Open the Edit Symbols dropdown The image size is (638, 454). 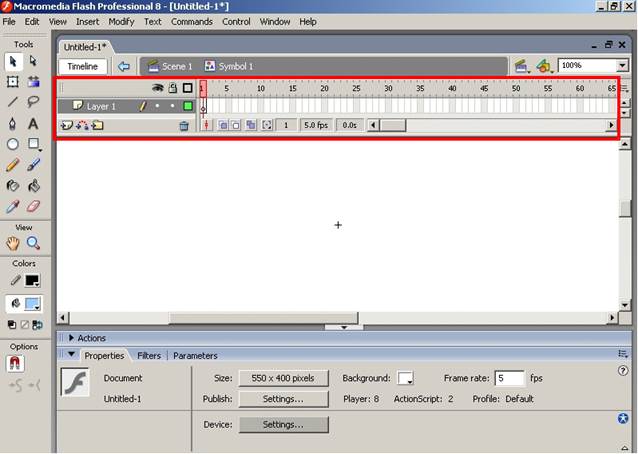click(544, 66)
